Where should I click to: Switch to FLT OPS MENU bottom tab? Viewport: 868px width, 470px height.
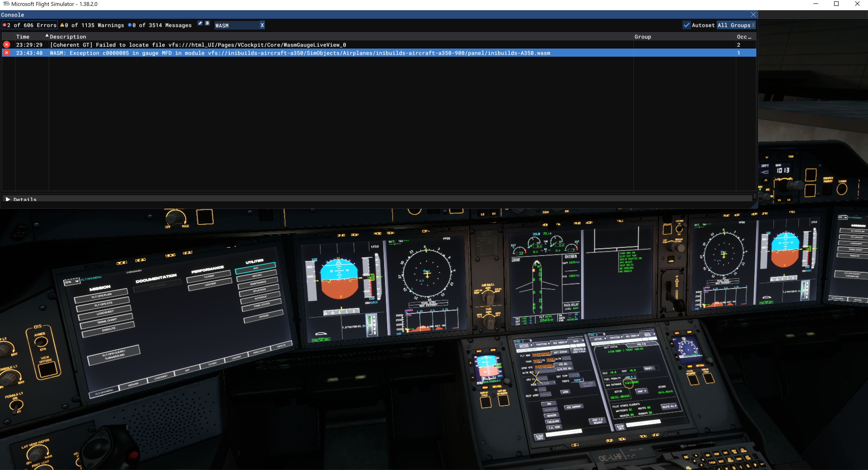click(104, 392)
